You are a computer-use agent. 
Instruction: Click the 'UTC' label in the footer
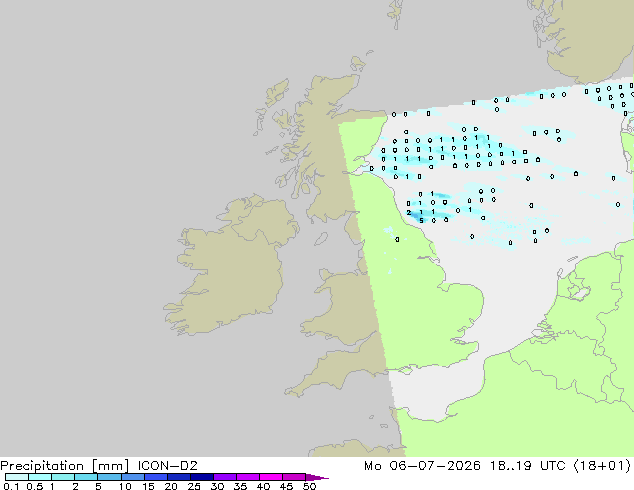(x=553, y=466)
